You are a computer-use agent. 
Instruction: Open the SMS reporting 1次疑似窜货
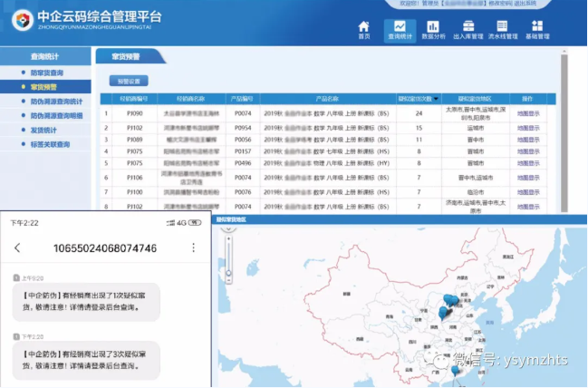click(x=86, y=302)
